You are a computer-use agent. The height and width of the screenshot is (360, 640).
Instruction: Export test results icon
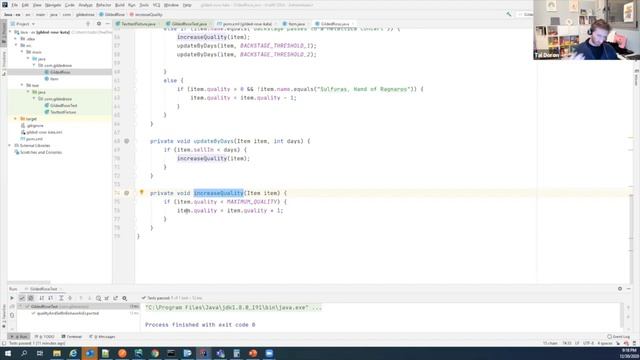(x=116, y=298)
